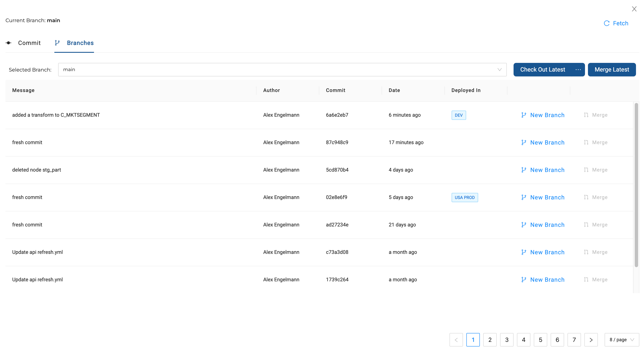Viewport: 644px width, 352px height.
Task: Click New Branch for commit 87c948c9
Action: (x=547, y=142)
